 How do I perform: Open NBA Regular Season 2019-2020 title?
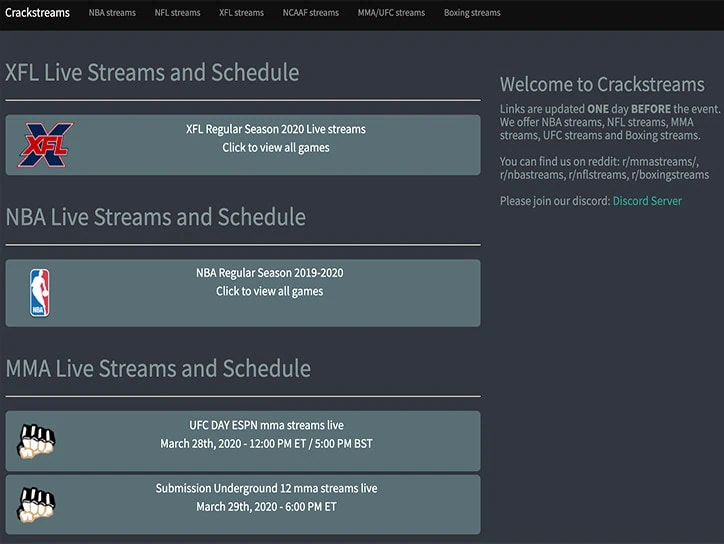tap(270, 273)
